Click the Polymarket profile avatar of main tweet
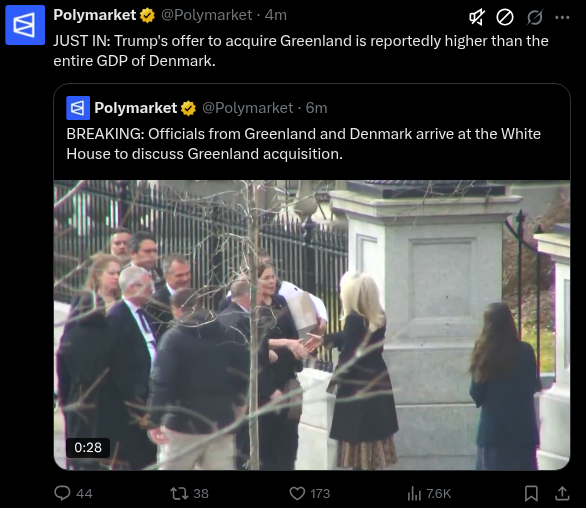 point(25,25)
